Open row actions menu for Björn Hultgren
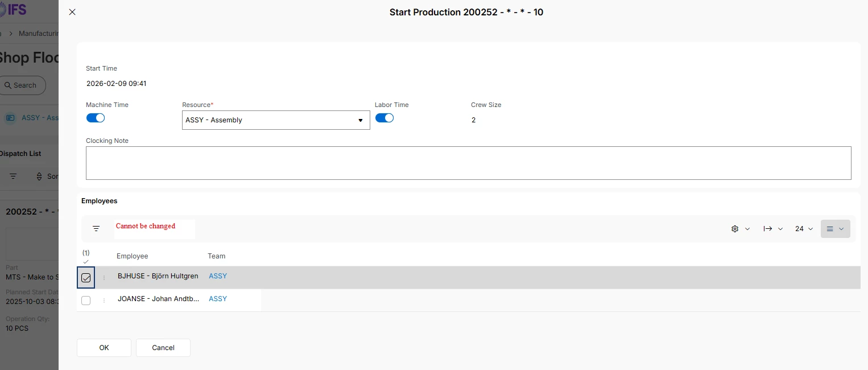The height and width of the screenshot is (370, 868). coord(104,278)
